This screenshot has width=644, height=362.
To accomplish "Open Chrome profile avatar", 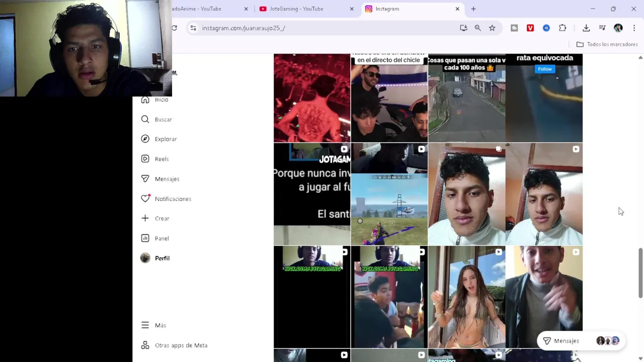I will point(618,28).
